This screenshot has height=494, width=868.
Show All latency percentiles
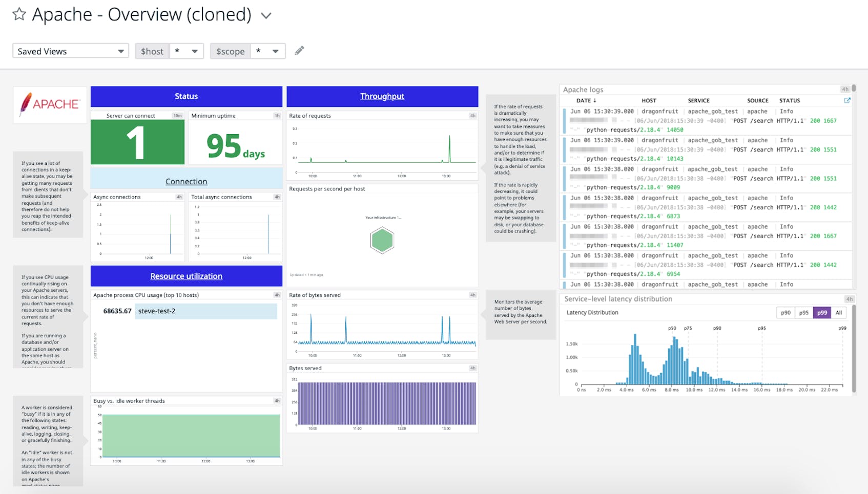click(x=839, y=312)
